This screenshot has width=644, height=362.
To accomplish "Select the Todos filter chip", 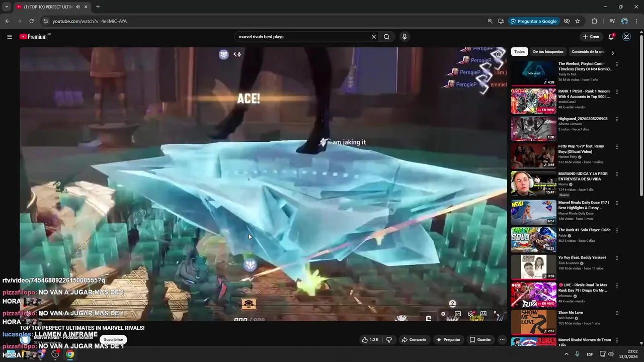I will 519,52.
